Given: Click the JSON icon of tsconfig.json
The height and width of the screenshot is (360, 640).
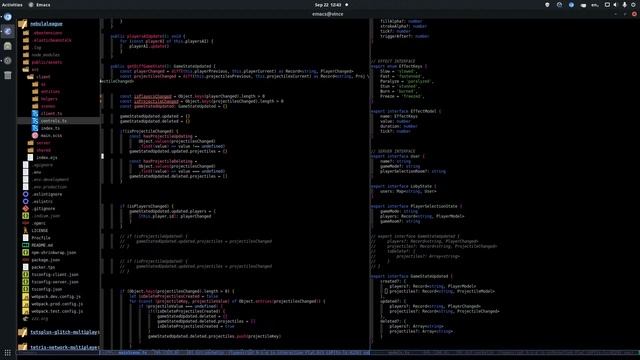Looking at the screenshot, I should (x=26, y=289).
